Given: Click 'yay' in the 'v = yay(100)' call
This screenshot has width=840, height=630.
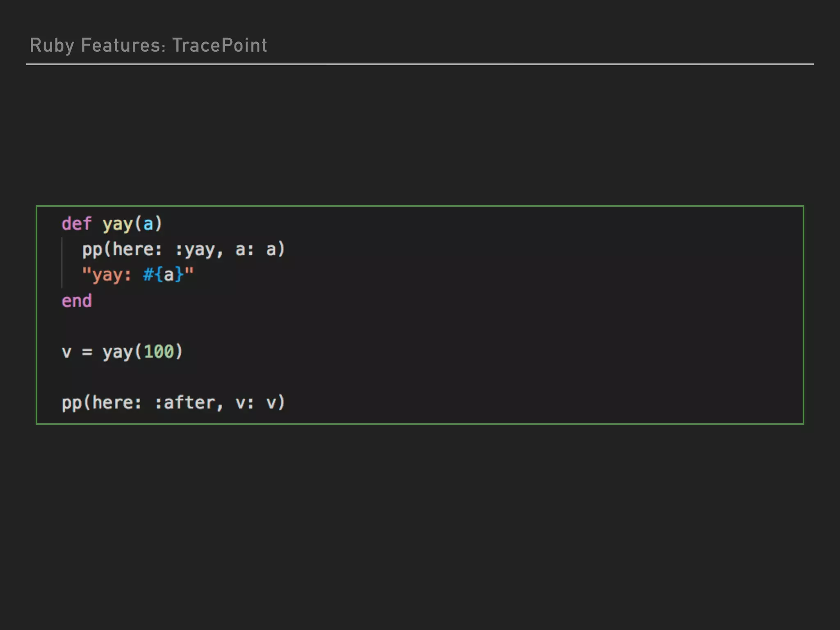Looking at the screenshot, I should click(x=118, y=352).
